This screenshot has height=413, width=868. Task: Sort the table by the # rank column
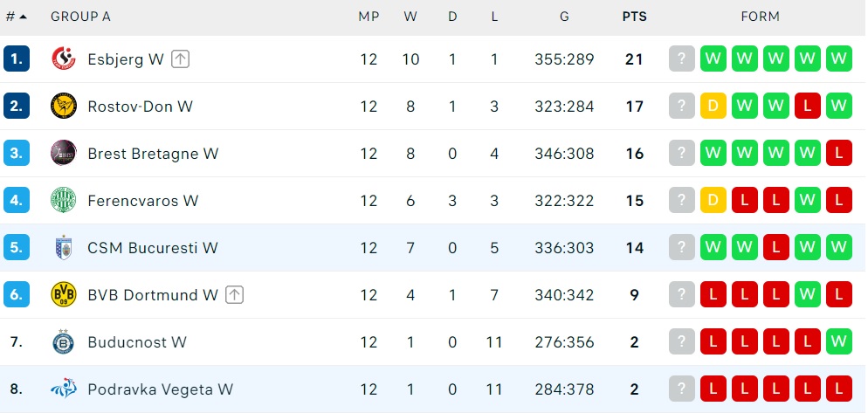click(x=16, y=17)
